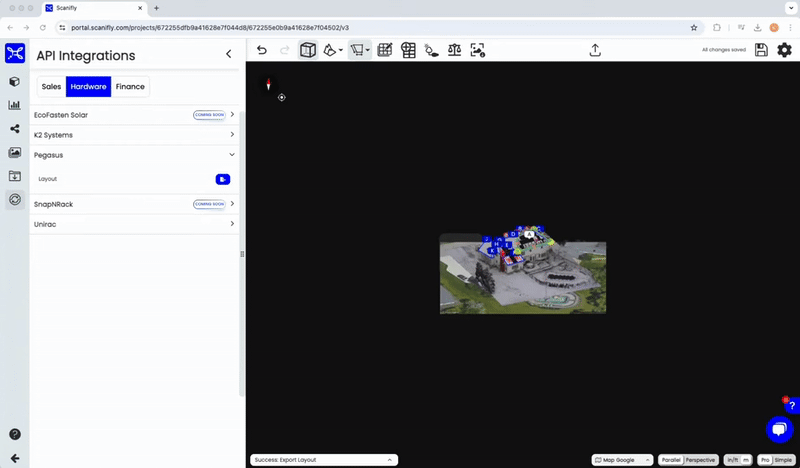Expand the EcoFasten Solar row
Screen dimensions: 800x468
[134, 115]
